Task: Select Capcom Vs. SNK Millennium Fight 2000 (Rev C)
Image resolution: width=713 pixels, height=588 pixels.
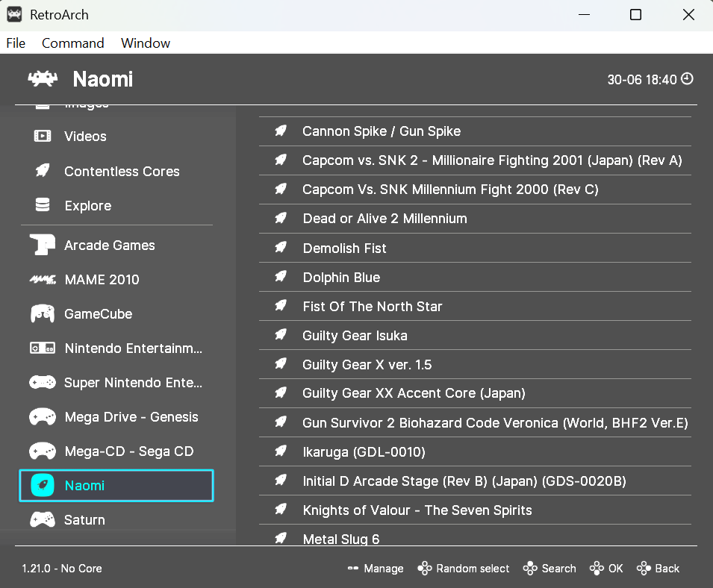Action: pyautogui.click(x=475, y=190)
